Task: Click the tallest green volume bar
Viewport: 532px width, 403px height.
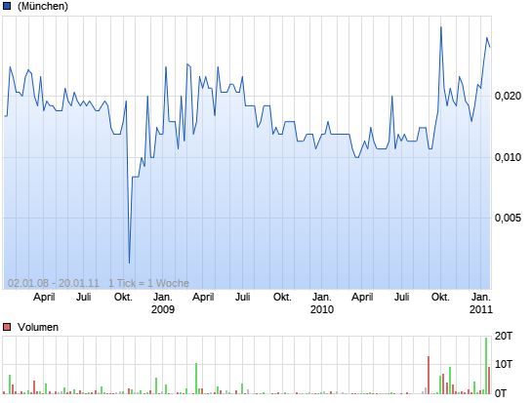Action: (486, 366)
